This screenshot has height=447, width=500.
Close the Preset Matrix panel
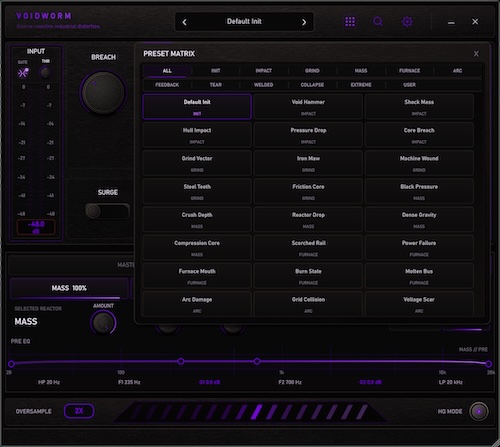point(476,54)
